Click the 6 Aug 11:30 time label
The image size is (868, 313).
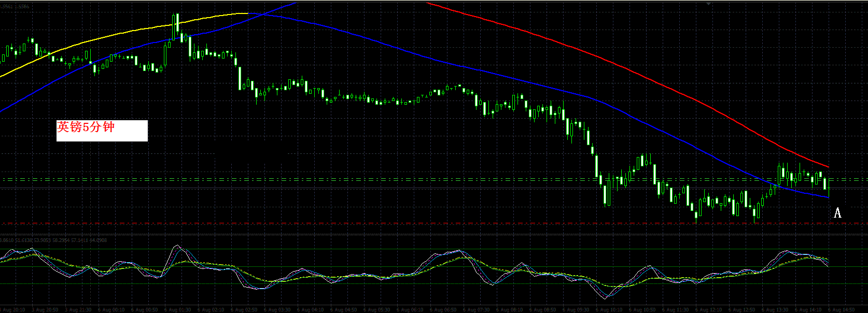coord(676,310)
